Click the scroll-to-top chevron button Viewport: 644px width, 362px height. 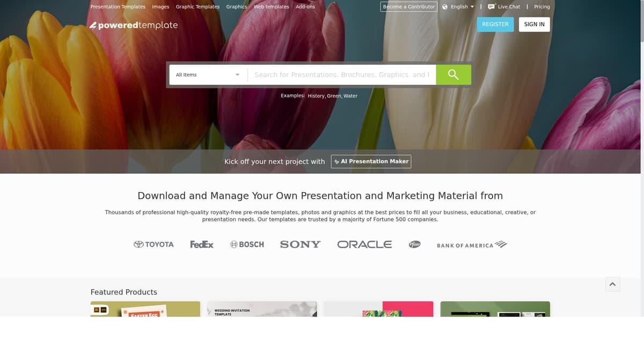coord(612,284)
